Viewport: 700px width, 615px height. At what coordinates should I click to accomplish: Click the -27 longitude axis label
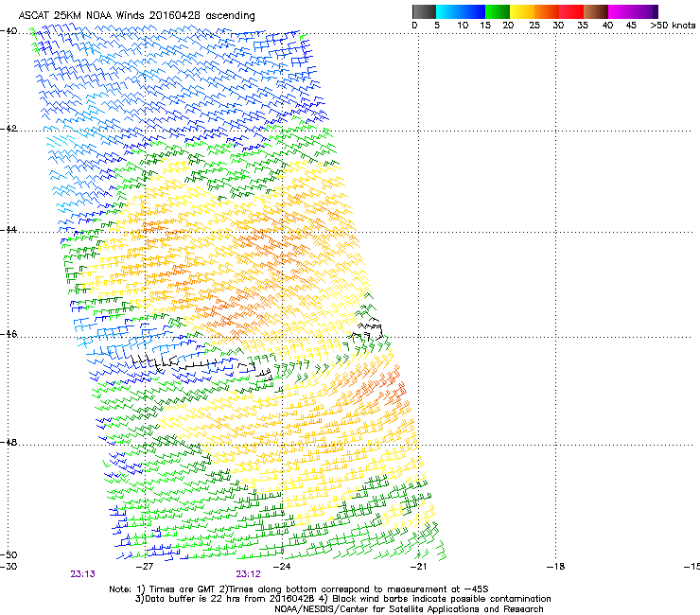click(x=145, y=567)
